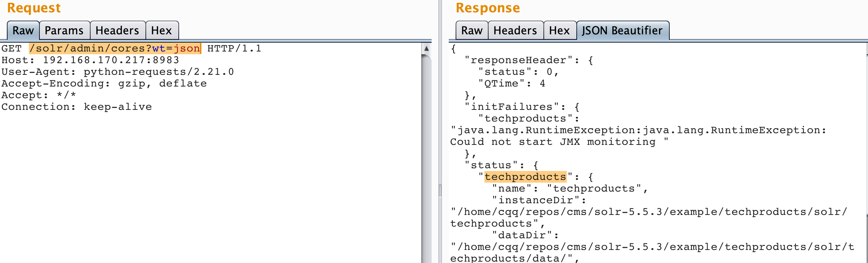Viewport: 868px width, 263px height.
Task: Click the request scrollbar up arrow
Action: coord(426,48)
